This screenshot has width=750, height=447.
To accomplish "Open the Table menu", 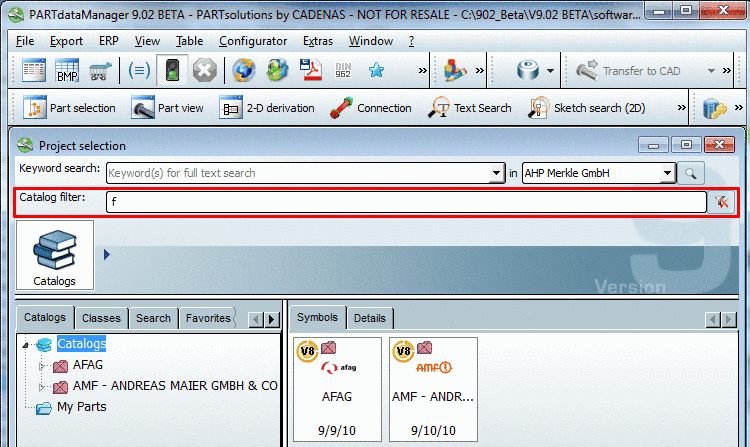I will tap(189, 41).
